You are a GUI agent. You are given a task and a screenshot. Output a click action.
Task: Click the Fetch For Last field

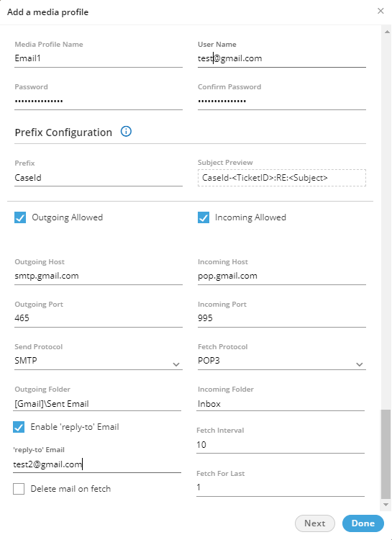coord(280,487)
